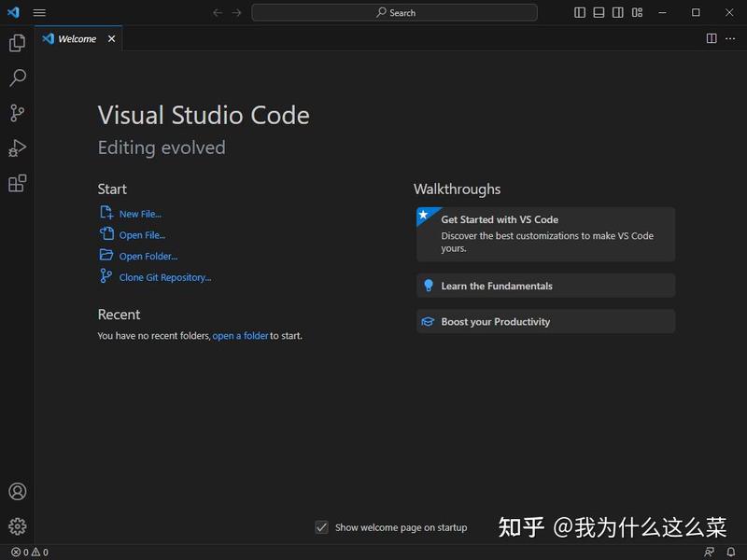747x560 pixels.
Task: Select the Welcome tab
Action: [78, 38]
